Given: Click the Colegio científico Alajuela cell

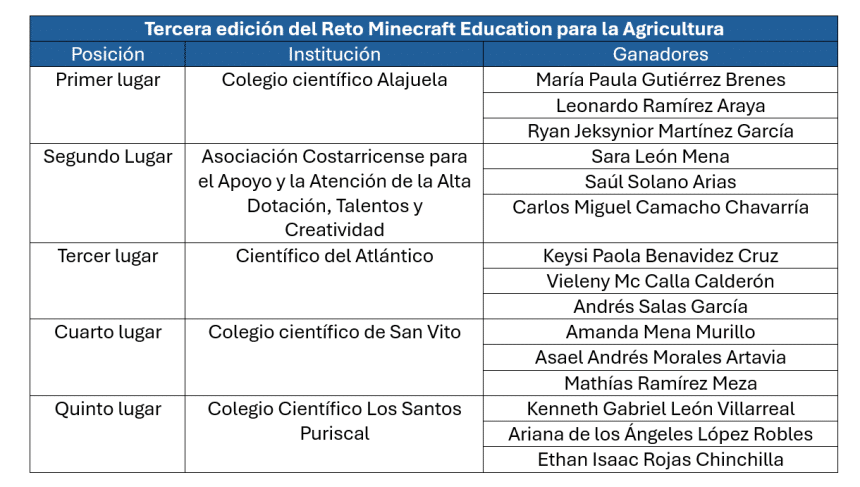Looking at the screenshot, I should [334, 80].
